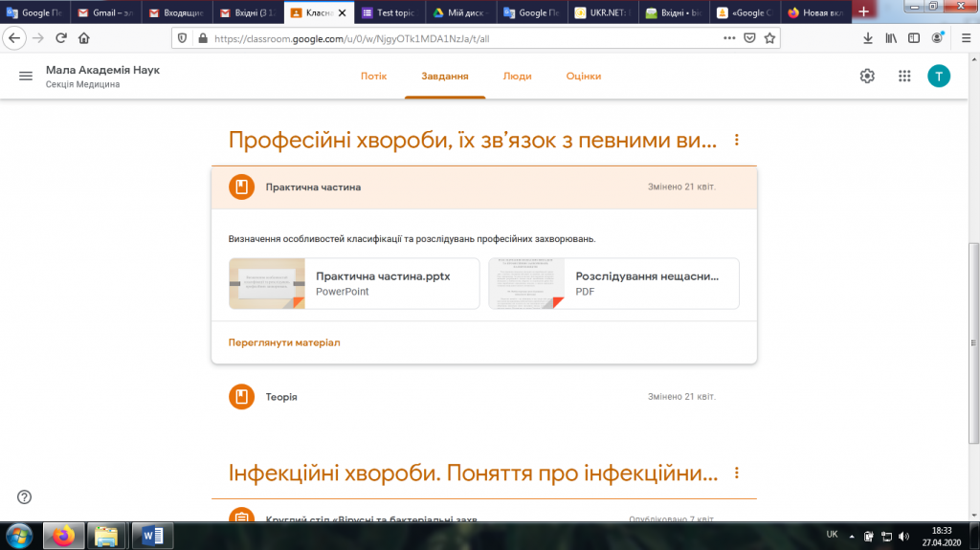Click the tracking protection shield icon
This screenshot has width=980, height=550.
[182, 38]
